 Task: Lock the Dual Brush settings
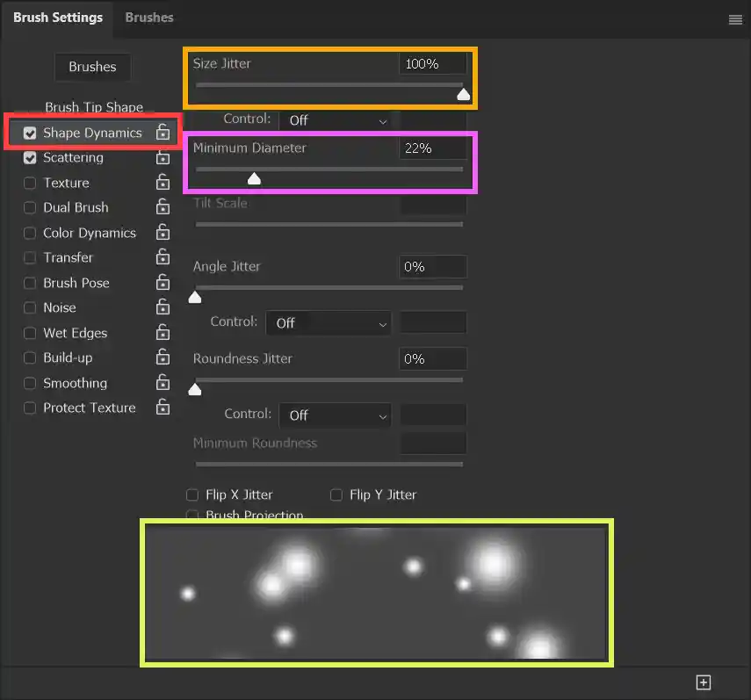point(162,207)
